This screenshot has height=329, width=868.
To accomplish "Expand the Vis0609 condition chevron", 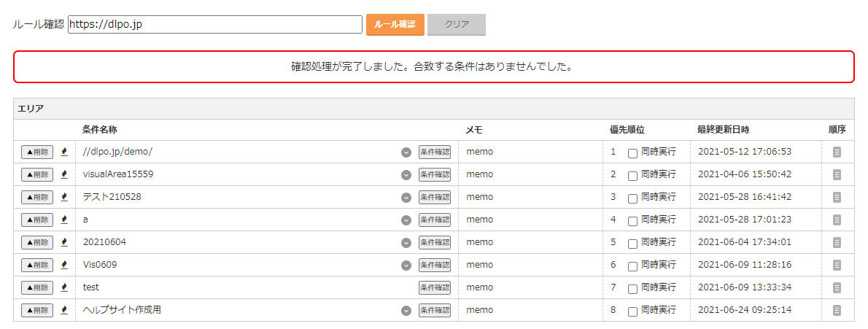I will (406, 266).
